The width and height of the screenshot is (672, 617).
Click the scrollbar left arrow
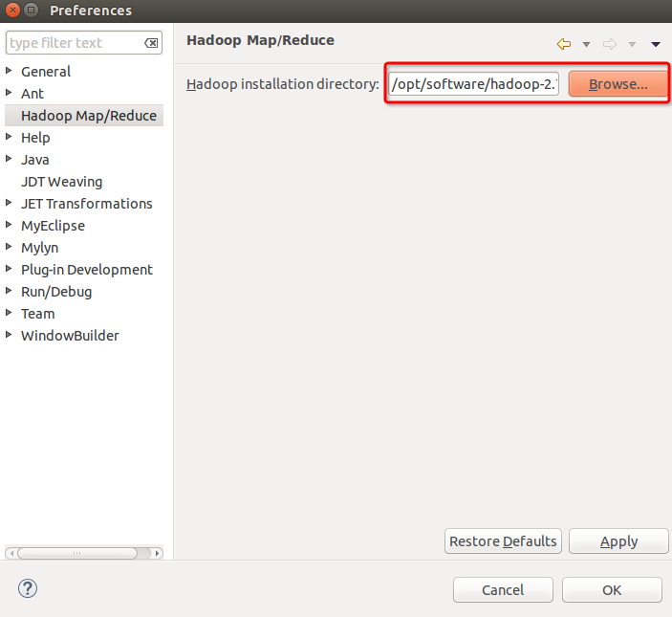[11, 553]
